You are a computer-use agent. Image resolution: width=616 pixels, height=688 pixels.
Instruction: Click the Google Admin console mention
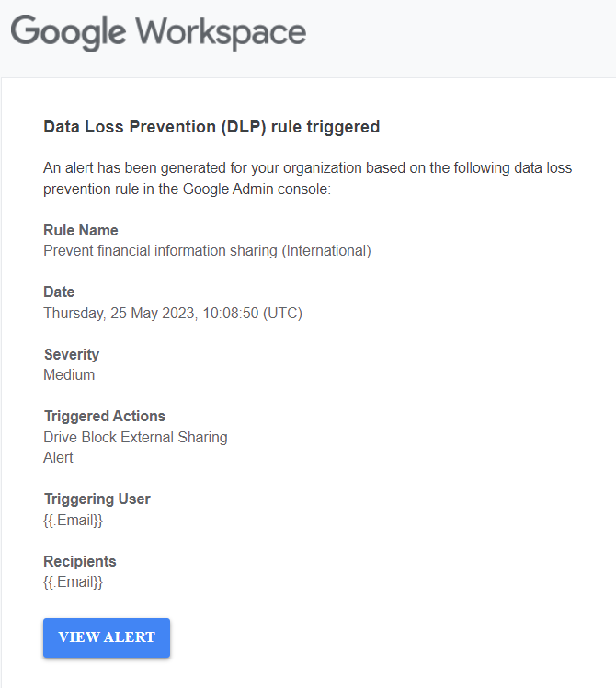pos(257,189)
